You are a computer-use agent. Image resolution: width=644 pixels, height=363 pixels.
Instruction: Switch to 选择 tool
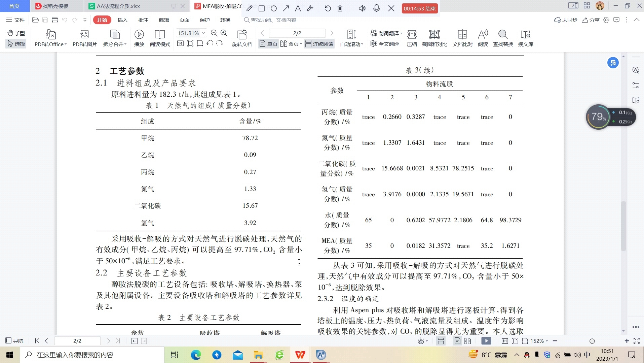pyautogui.click(x=16, y=44)
